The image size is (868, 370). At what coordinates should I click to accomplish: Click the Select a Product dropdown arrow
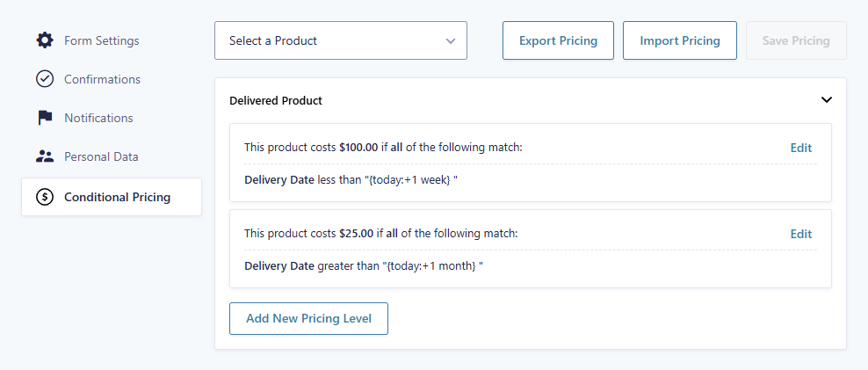[451, 41]
